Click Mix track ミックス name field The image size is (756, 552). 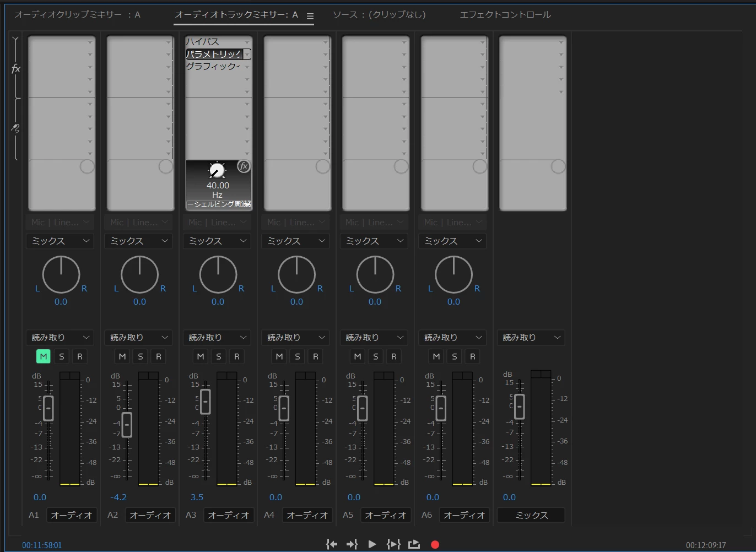(531, 515)
